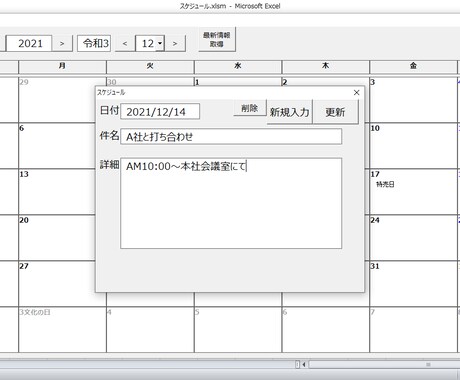Image resolution: width=460 pixels, height=380 pixels.
Task: Click the 金 weekday header
Action: [413, 67]
